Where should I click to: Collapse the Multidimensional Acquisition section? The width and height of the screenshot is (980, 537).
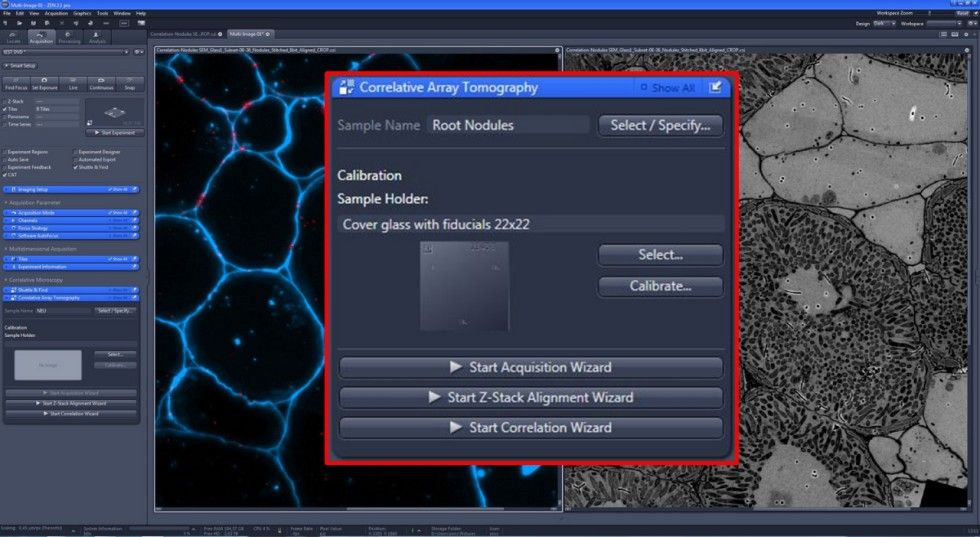pos(6,249)
